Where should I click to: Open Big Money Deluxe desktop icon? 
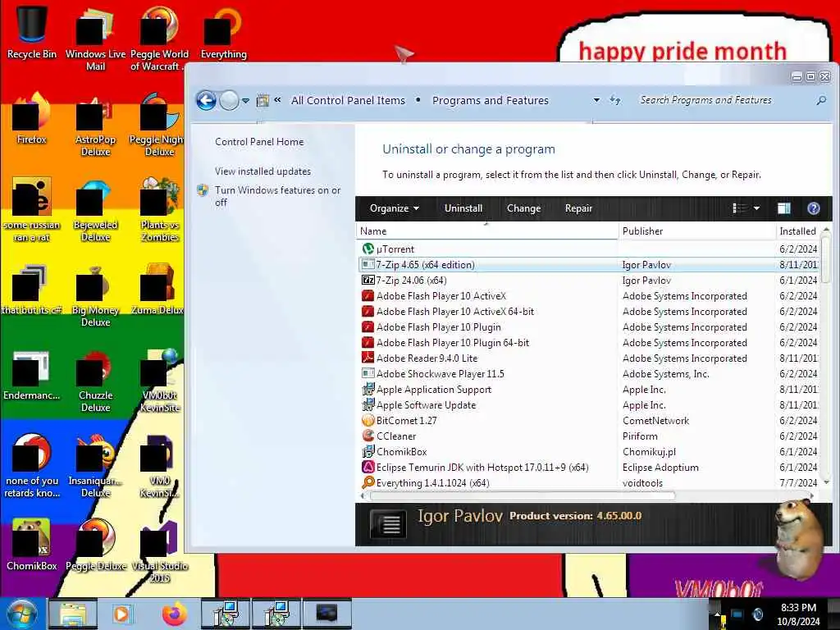click(95, 295)
